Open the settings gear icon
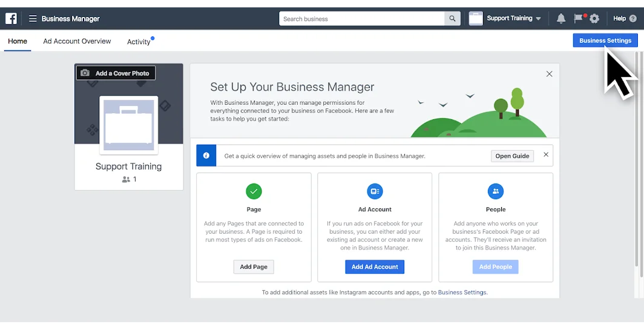This screenshot has height=330, width=644. coord(594,19)
